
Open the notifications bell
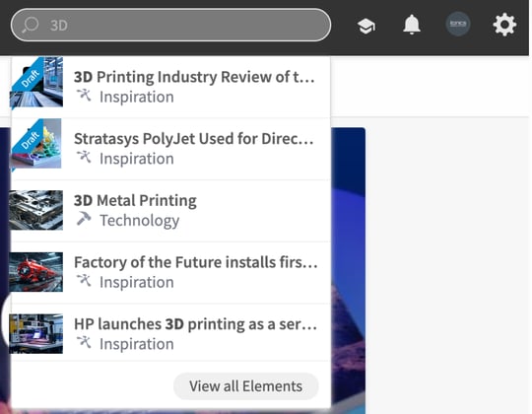[412, 25]
